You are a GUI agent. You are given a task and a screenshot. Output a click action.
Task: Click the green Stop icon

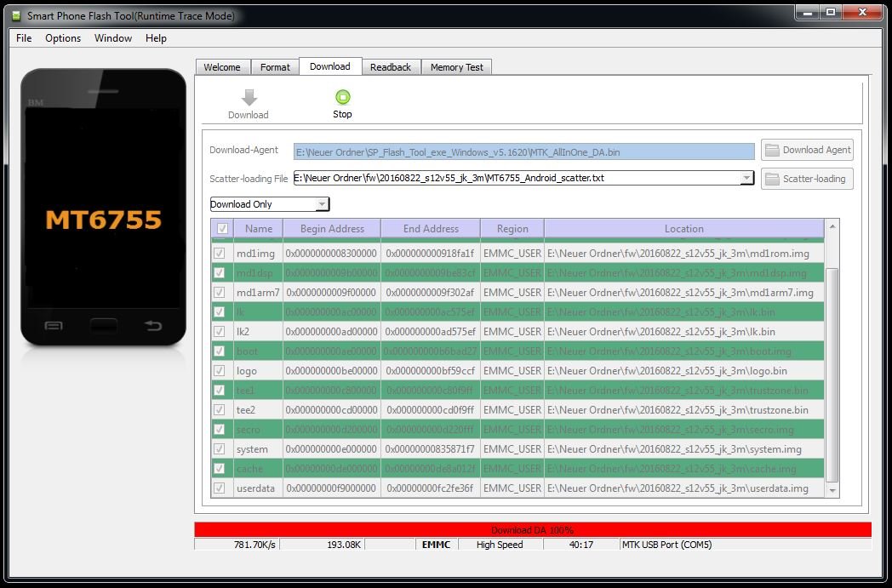point(342,97)
